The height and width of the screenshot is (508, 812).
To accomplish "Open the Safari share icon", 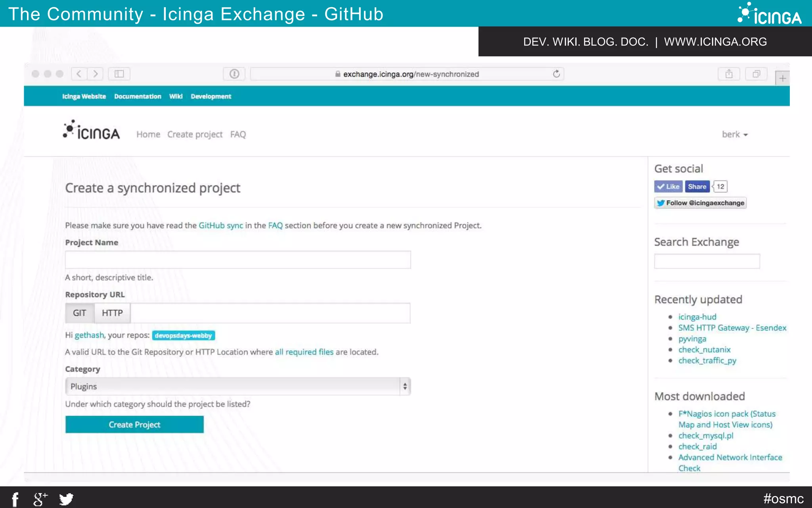I will click(729, 74).
